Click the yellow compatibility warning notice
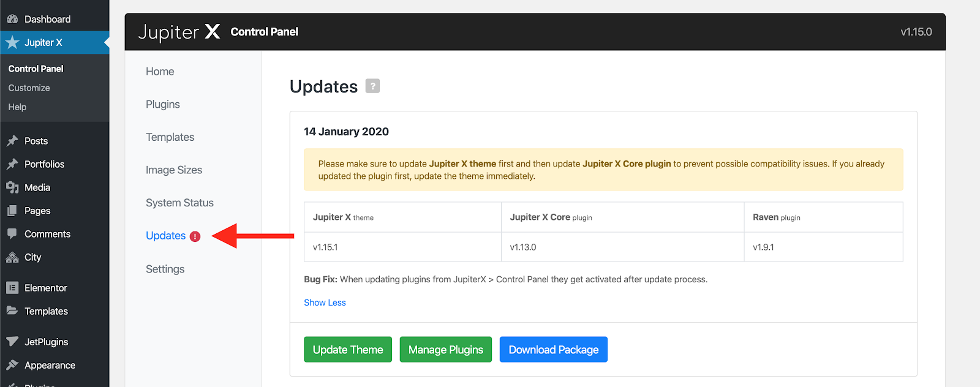The image size is (980, 387). [x=603, y=170]
